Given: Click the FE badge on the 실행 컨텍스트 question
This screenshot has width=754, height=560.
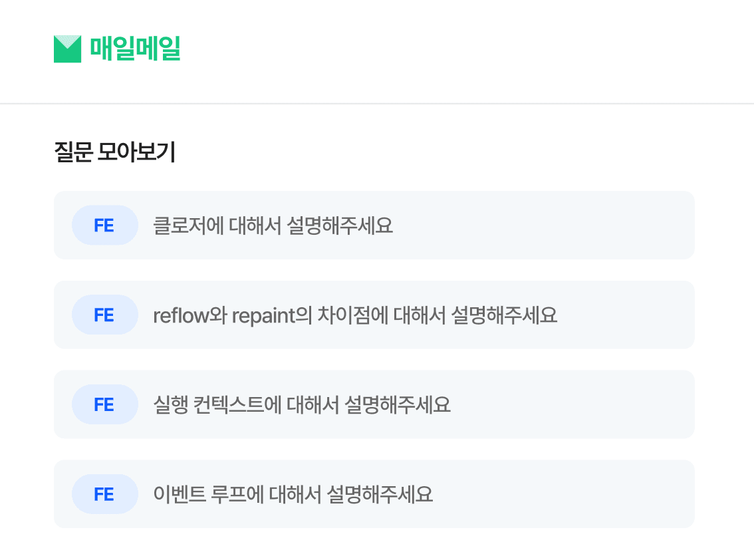Looking at the screenshot, I should coord(104,404).
